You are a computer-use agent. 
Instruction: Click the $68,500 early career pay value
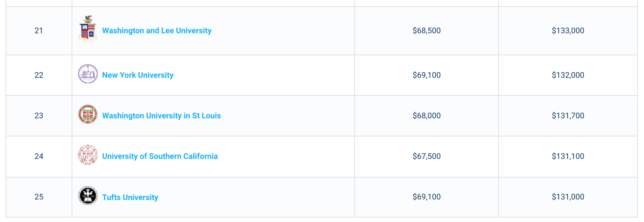426,30
